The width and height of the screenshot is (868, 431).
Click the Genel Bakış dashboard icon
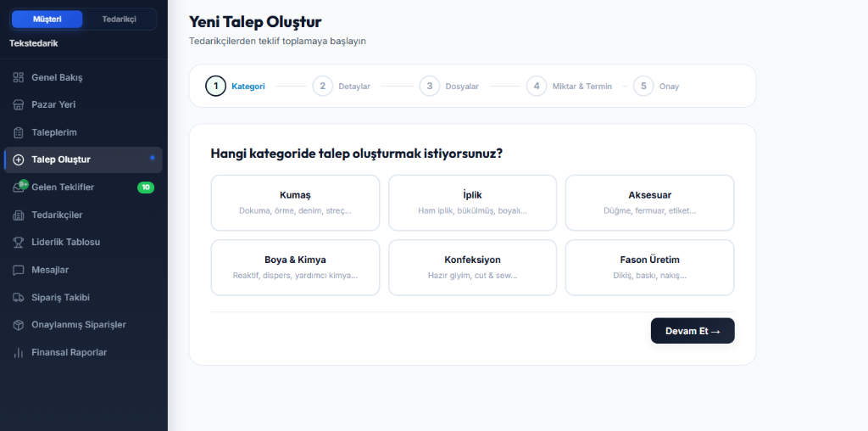(x=19, y=77)
